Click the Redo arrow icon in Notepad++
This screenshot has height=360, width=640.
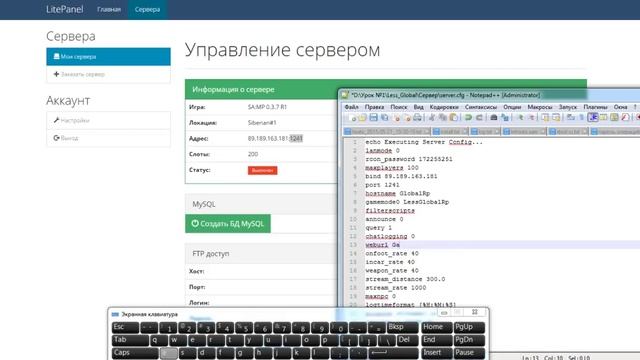tap(479, 118)
